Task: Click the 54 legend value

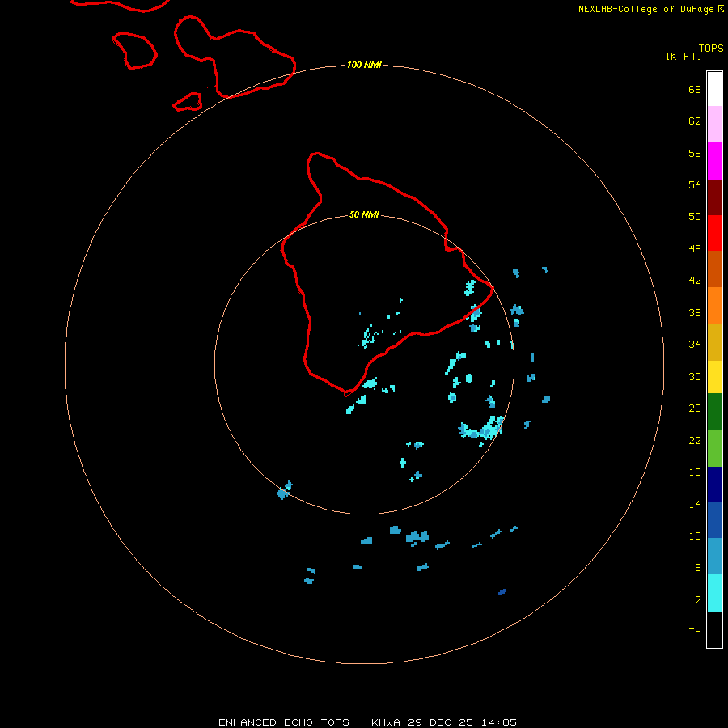Action: [x=695, y=184]
